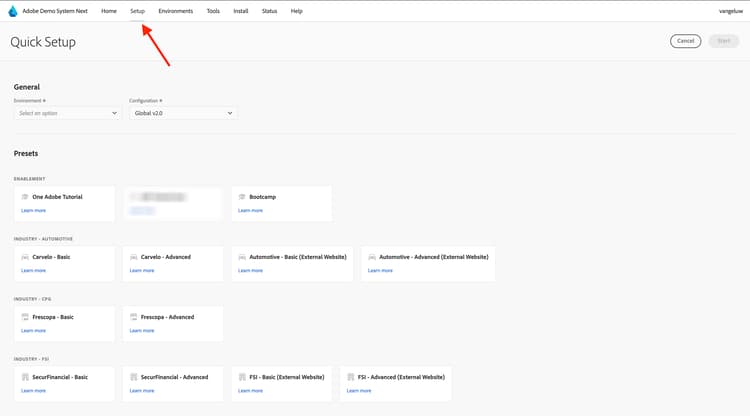Click the Automotive - Basic (External Website) icon

pos(242,257)
